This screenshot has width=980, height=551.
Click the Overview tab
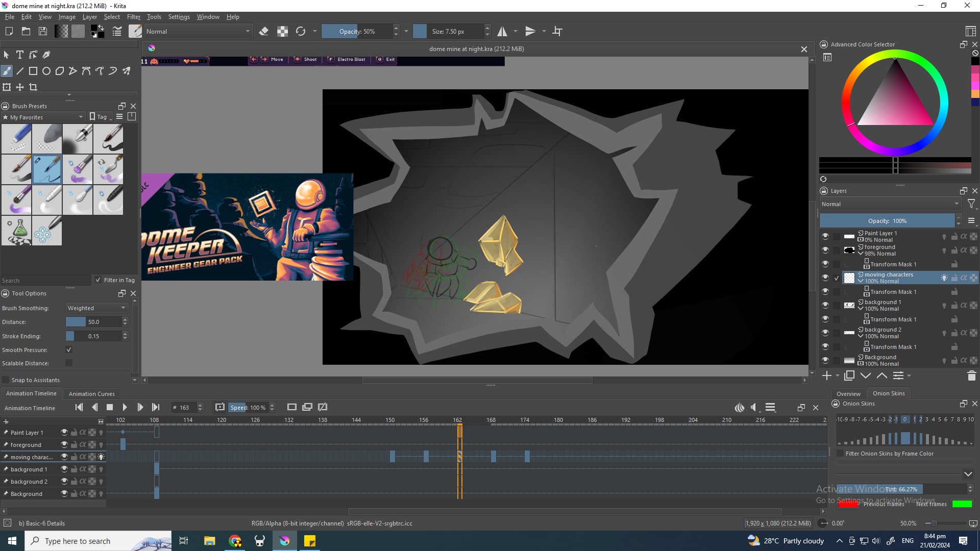coord(848,394)
